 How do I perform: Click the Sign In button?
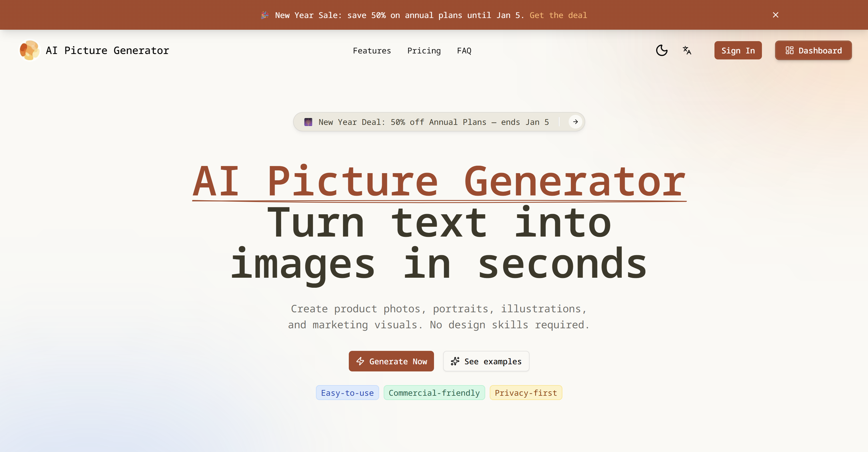[738, 51]
